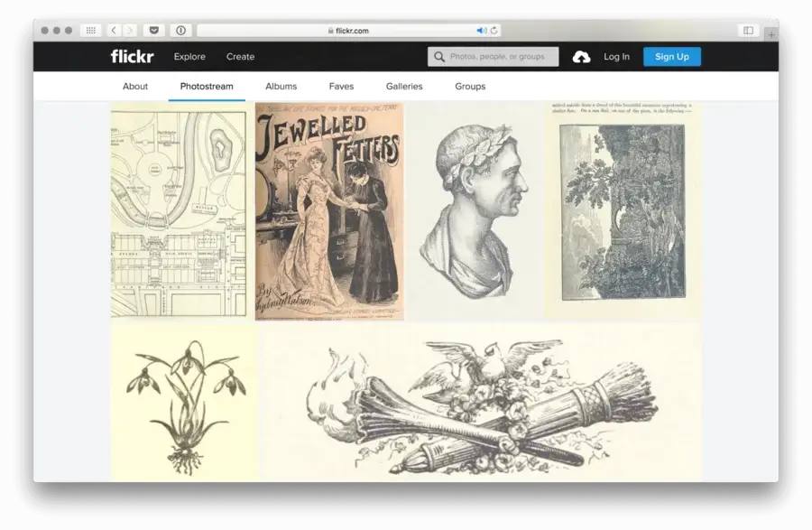The height and width of the screenshot is (530, 812).
Task: Go back with the browser back arrow
Action: pos(114,31)
